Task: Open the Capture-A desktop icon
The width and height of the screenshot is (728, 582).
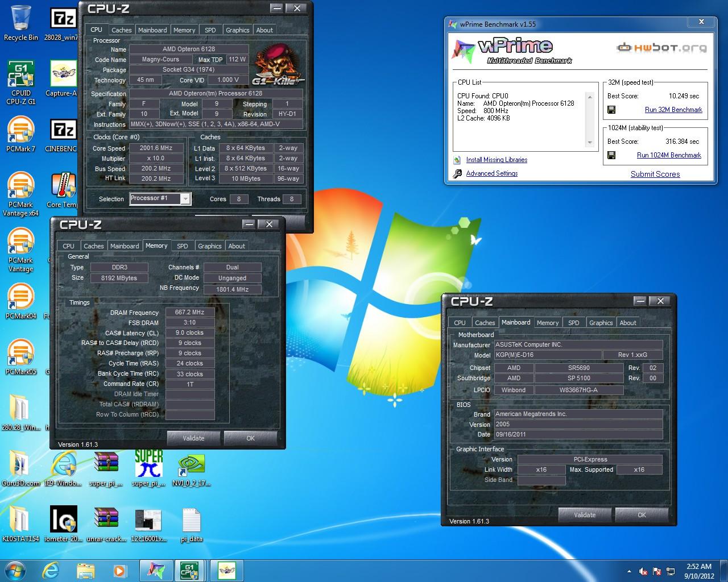Action: click(63, 78)
